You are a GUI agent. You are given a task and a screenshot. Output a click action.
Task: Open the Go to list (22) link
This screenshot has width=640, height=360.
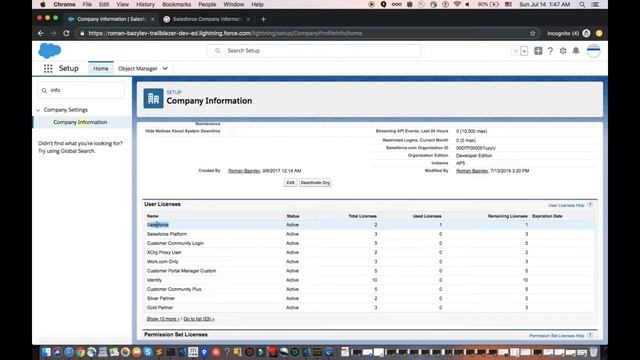pos(199,319)
